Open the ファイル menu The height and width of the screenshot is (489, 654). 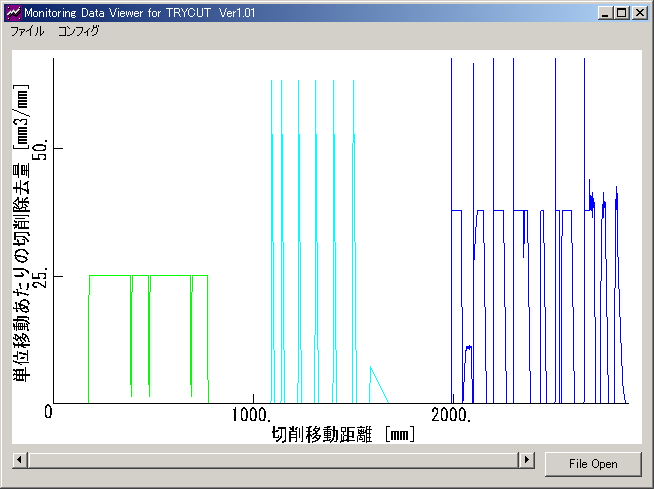(x=27, y=31)
